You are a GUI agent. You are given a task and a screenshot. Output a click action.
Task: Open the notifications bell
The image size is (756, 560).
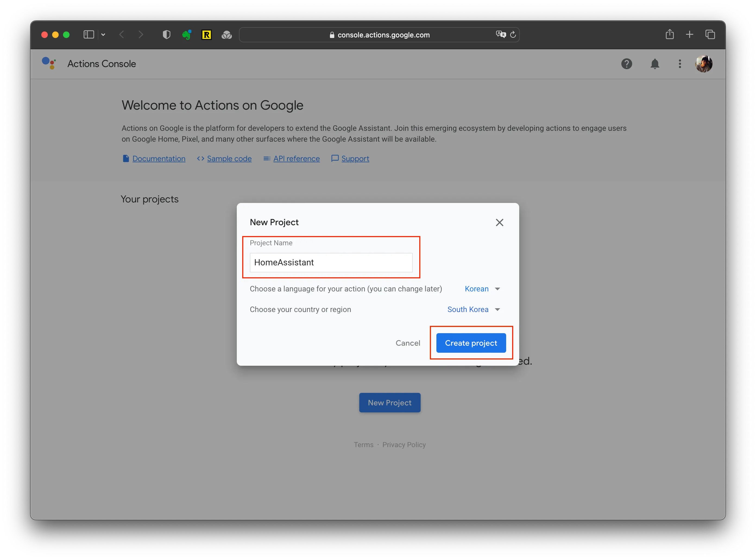pyautogui.click(x=654, y=64)
